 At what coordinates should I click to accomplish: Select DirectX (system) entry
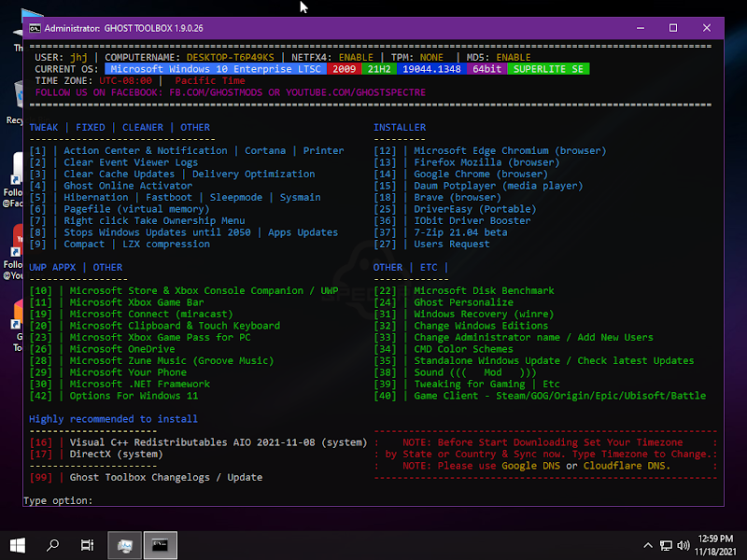coord(116,454)
